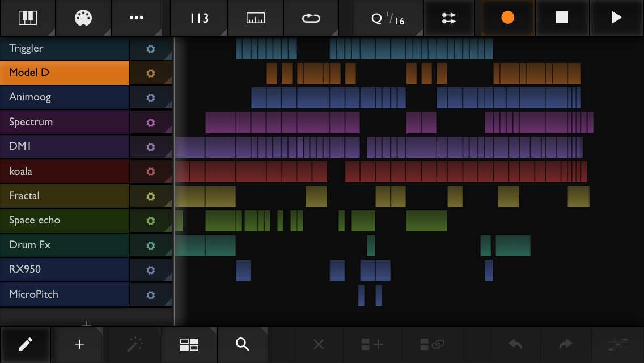
Task: Open MicroPitch track settings gear
Action: 151,295
